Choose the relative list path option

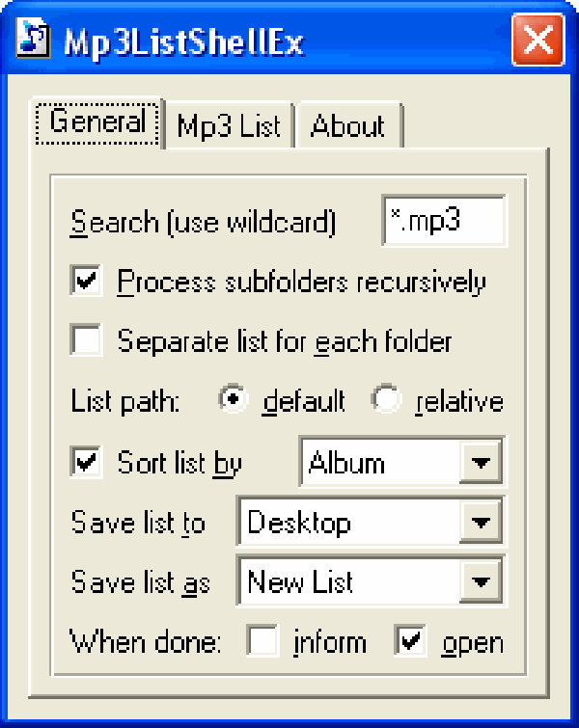pos(387,400)
